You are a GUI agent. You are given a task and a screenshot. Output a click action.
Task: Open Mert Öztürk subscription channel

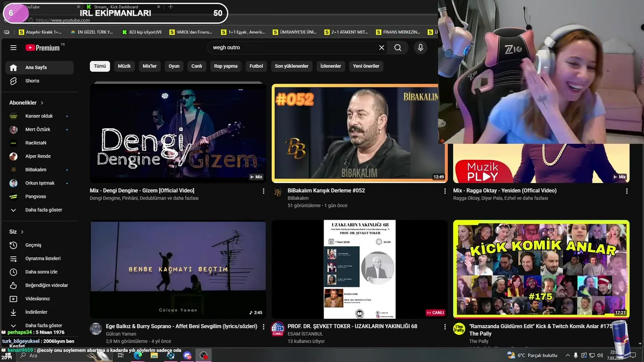pos(40,130)
